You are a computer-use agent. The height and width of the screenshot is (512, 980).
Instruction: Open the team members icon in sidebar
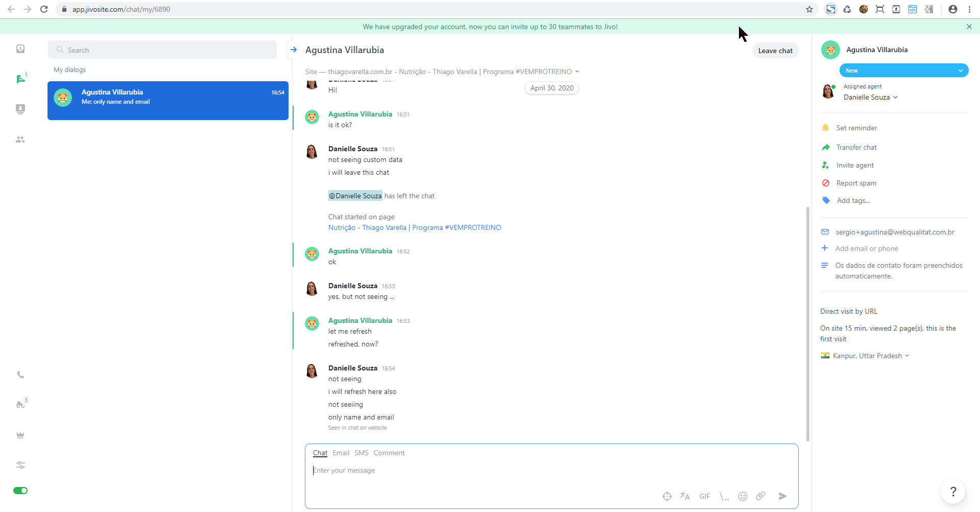click(20, 139)
